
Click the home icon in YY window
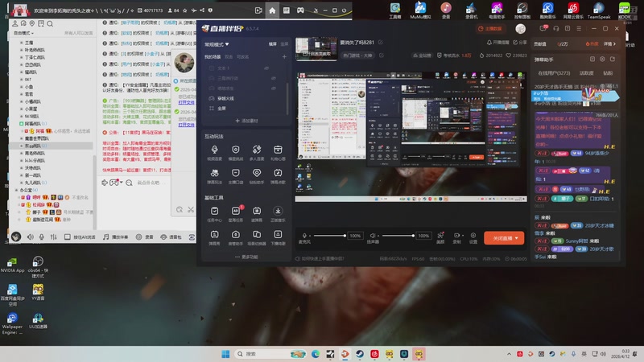point(272,10)
